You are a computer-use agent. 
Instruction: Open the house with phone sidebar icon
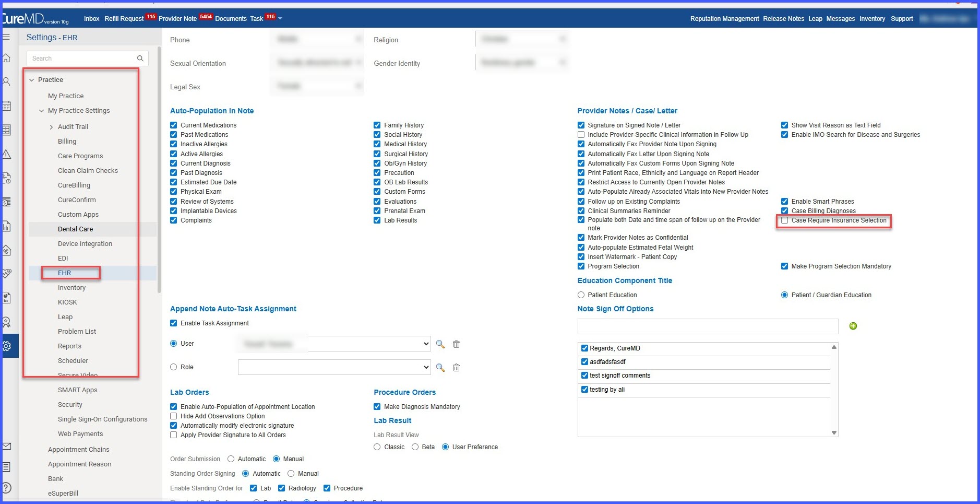pyautogui.click(x=6, y=250)
